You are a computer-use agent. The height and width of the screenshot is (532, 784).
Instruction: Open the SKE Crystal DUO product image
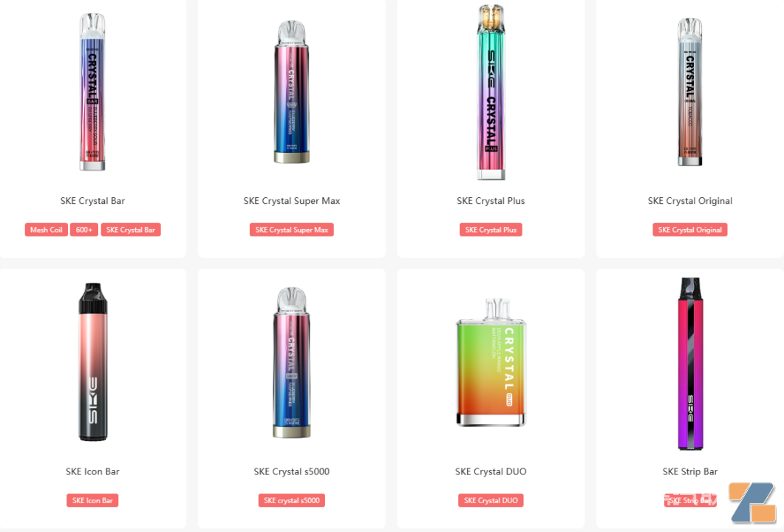(491, 362)
